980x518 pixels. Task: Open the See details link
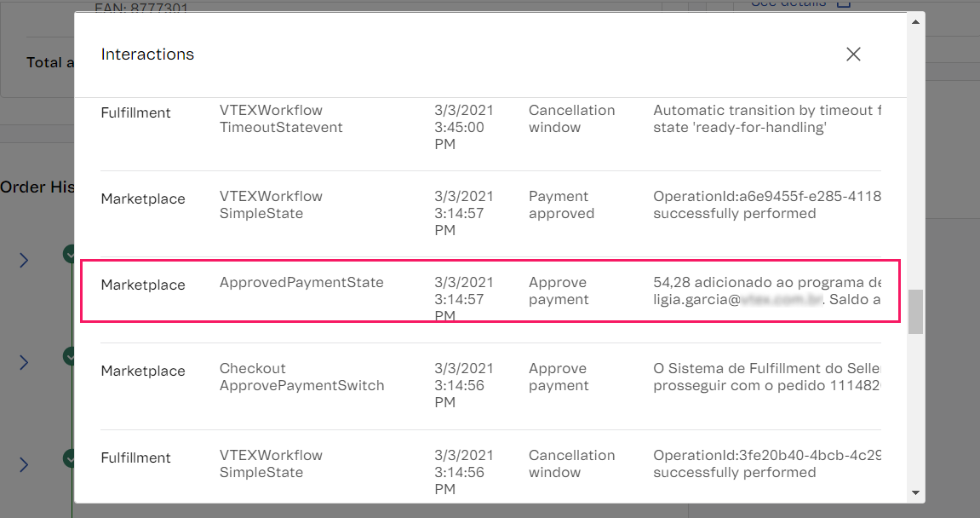[x=788, y=4]
